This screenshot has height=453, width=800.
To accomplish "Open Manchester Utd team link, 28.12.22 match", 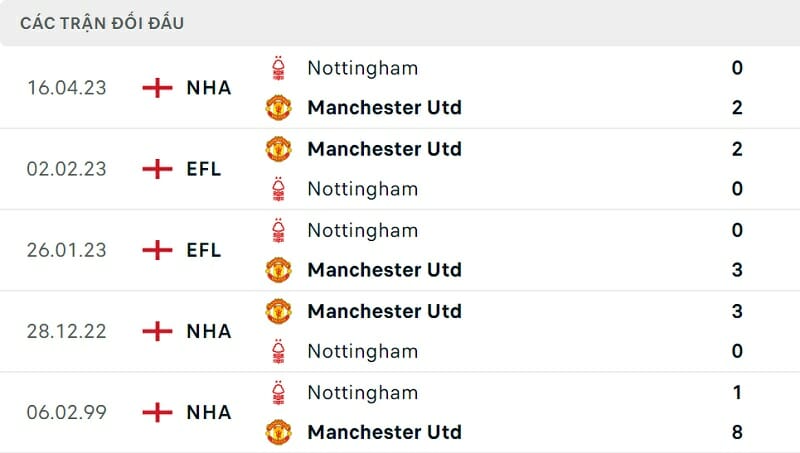I will pos(384,311).
